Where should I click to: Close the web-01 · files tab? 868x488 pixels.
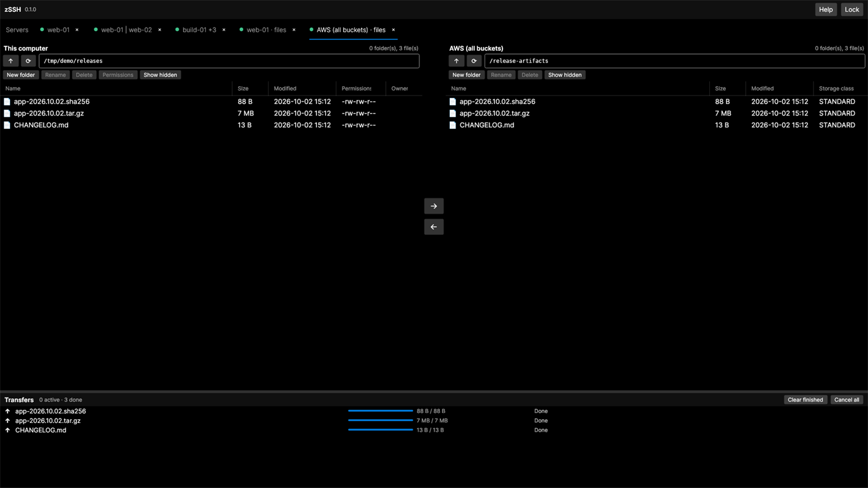(294, 30)
